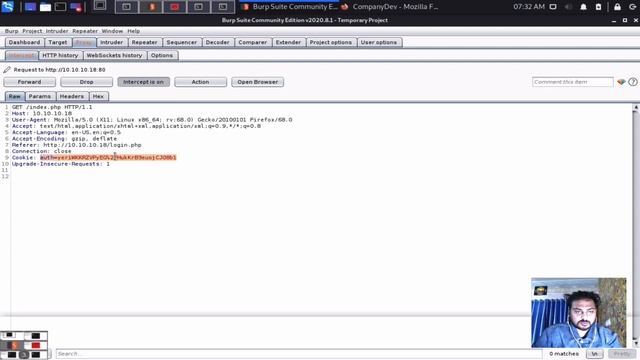The image size is (640, 360).
Task: Open the Comparer tab
Action: [x=253, y=42]
